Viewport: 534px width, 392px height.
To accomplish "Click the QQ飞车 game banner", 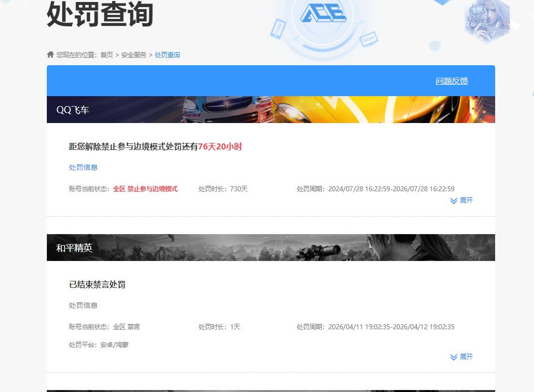I will [271, 110].
